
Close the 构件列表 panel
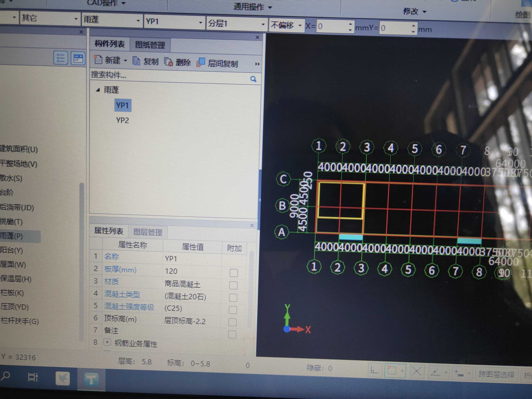point(257,37)
